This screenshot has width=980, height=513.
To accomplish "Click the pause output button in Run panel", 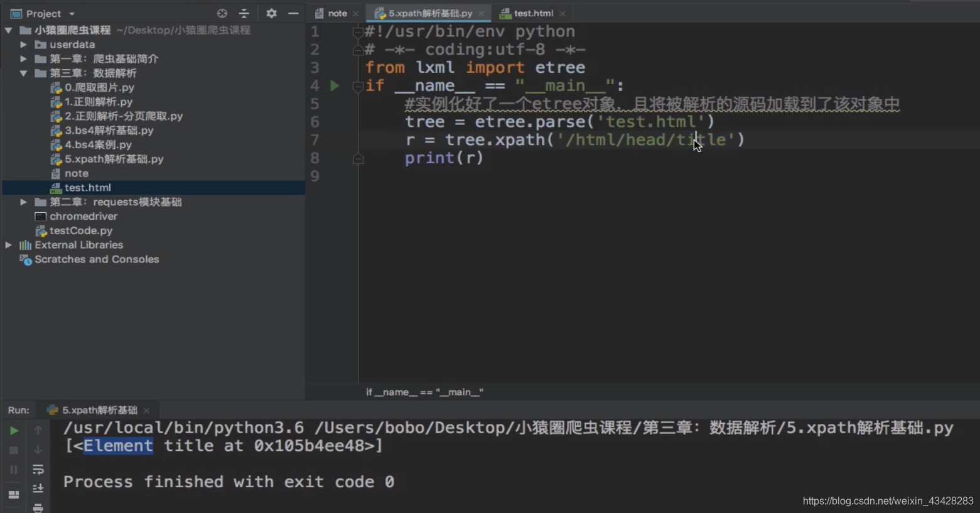I will click(14, 470).
